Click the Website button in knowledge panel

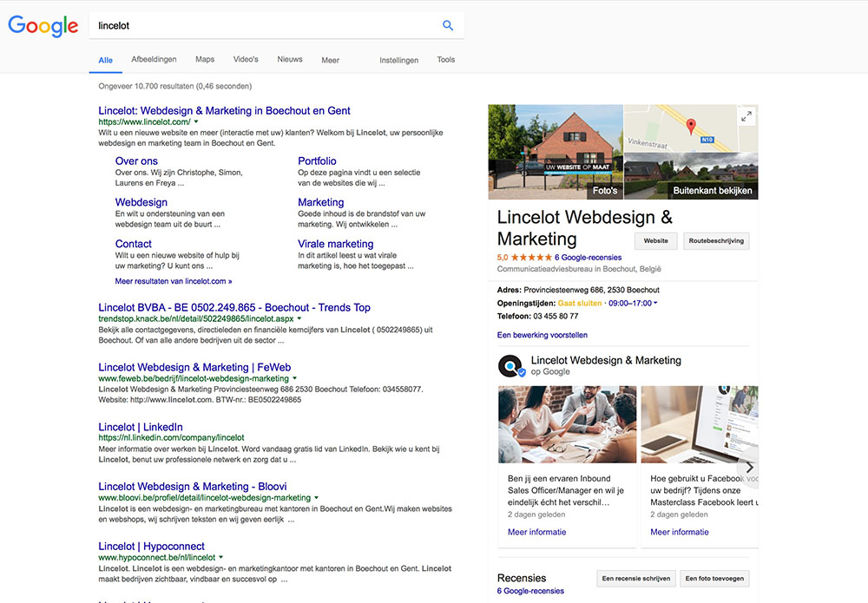point(655,241)
